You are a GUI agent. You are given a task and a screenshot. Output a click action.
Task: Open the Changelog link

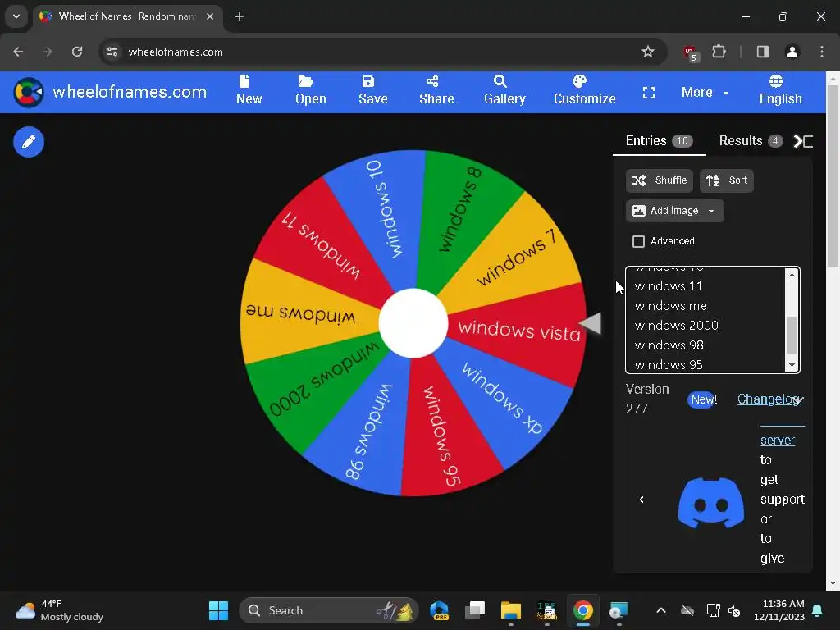[x=769, y=399]
